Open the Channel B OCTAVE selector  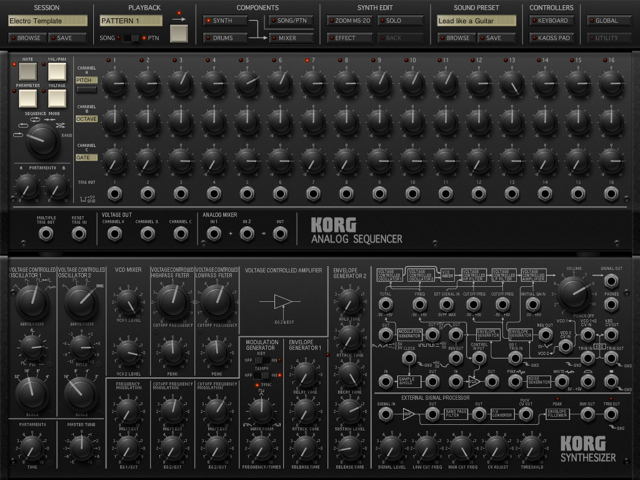87,117
